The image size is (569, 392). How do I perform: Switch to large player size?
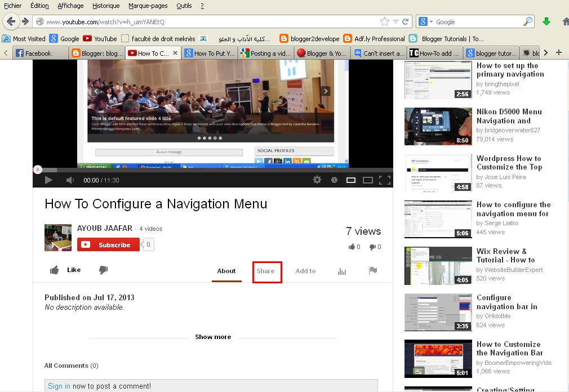coord(368,180)
